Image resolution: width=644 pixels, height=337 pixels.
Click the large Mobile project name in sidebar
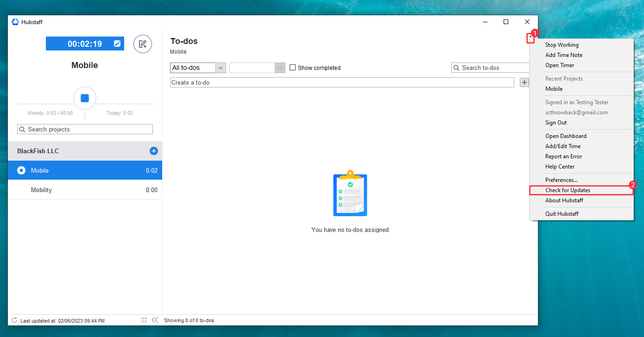[85, 65]
